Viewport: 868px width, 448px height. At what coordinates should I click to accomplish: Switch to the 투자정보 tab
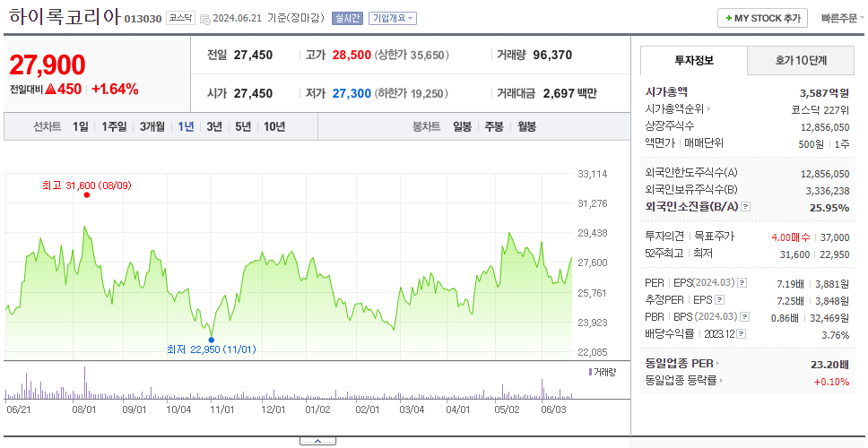694,60
